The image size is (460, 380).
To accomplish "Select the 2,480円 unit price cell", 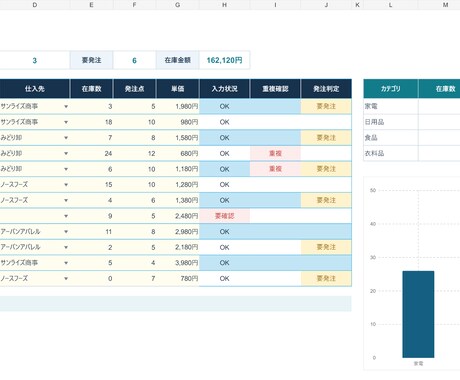I will pos(177,216).
